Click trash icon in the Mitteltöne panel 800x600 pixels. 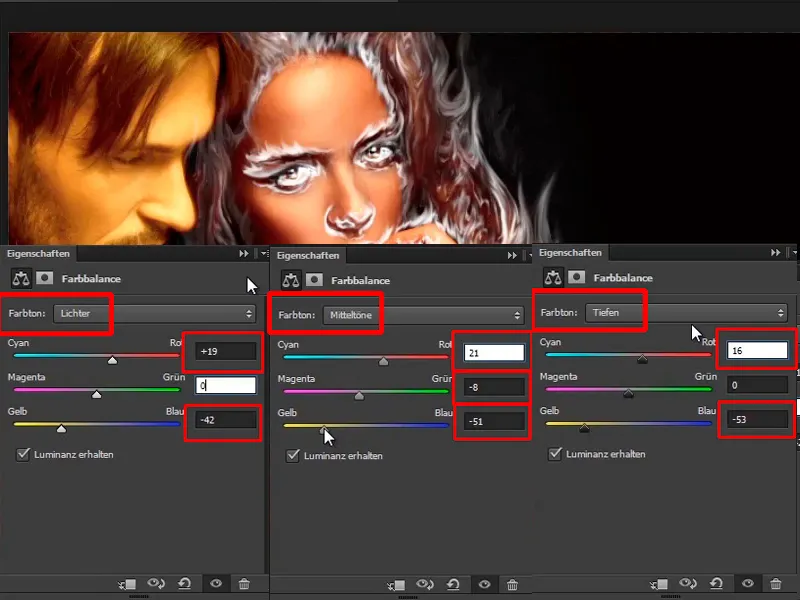(x=512, y=585)
